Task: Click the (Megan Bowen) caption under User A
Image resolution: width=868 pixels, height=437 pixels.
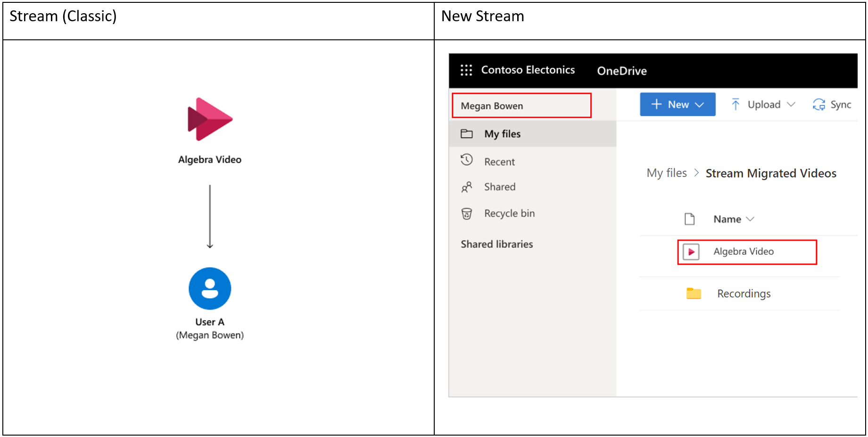Action: point(210,335)
